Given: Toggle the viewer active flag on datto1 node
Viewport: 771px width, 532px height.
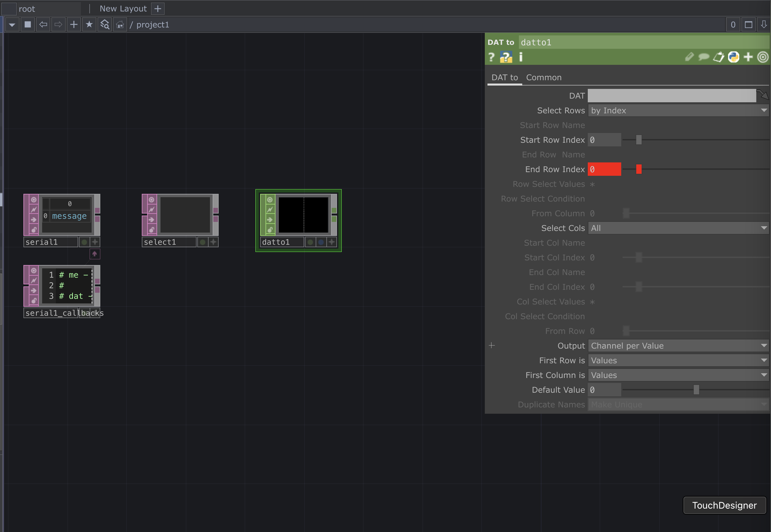Looking at the screenshot, I should point(270,199).
